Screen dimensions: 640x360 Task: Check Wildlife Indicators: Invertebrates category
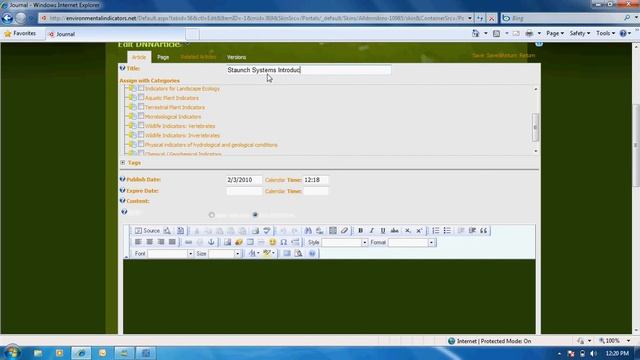tap(141, 135)
